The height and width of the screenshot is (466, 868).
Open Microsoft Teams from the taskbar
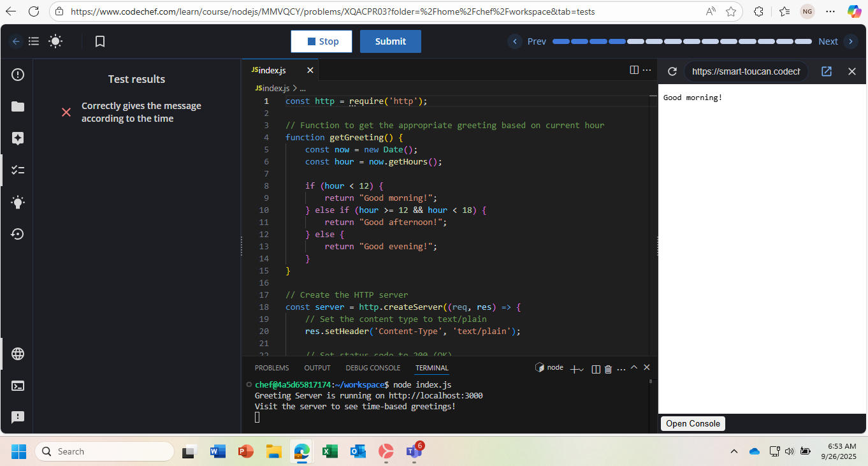pos(414,451)
